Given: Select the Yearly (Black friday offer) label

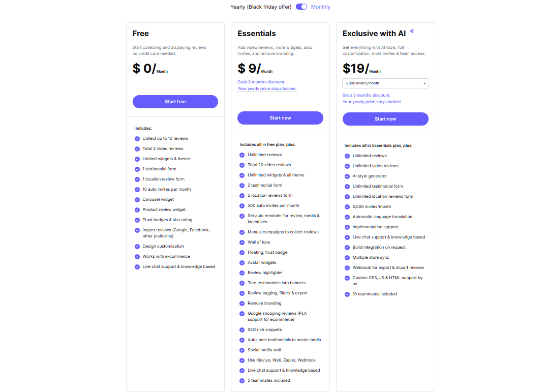Looking at the screenshot, I should 261,7.
